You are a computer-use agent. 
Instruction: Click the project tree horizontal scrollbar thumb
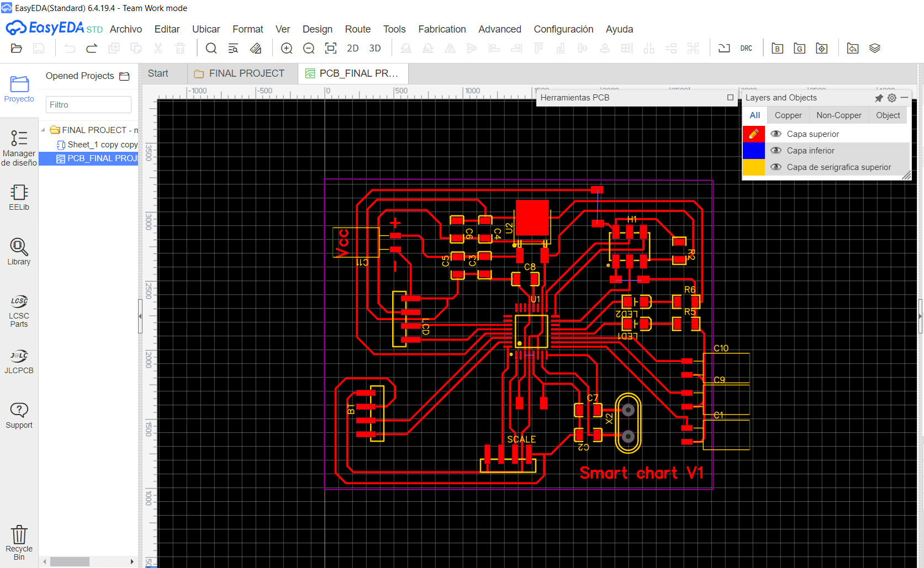click(70, 561)
